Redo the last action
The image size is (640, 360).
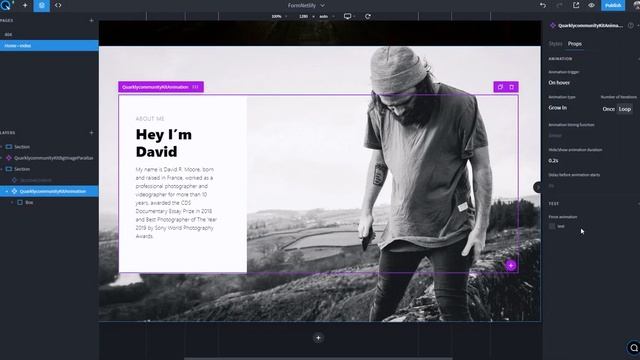tap(559, 5)
